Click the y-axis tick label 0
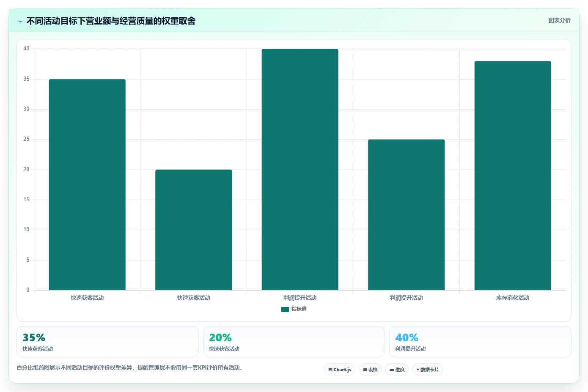 click(28, 290)
